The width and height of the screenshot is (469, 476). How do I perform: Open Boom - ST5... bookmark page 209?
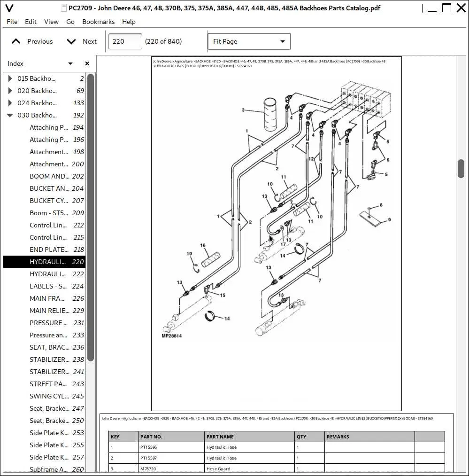tap(44, 213)
